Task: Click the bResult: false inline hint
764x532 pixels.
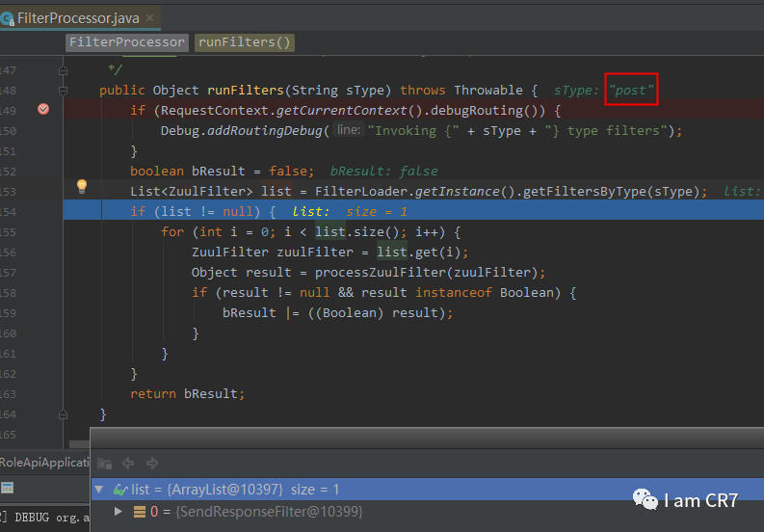Action: coord(384,172)
